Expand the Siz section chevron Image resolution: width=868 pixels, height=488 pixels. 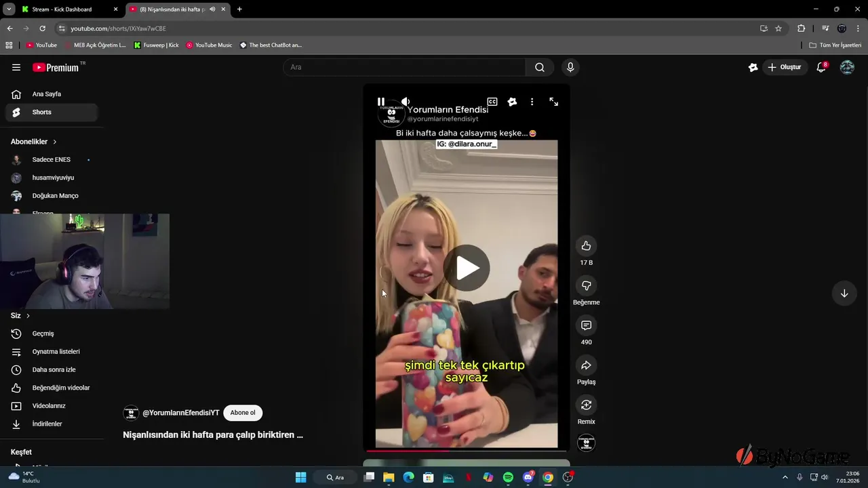28,316
